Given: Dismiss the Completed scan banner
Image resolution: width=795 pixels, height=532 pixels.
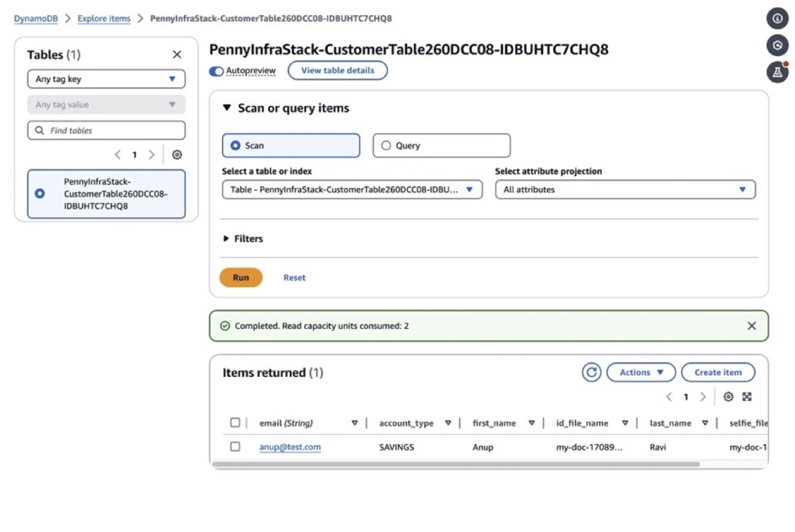Looking at the screenshot, I should pos(751,325).
